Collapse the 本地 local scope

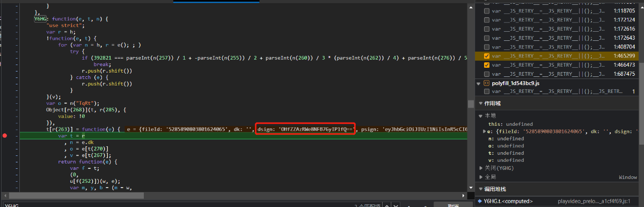point(481,116)
